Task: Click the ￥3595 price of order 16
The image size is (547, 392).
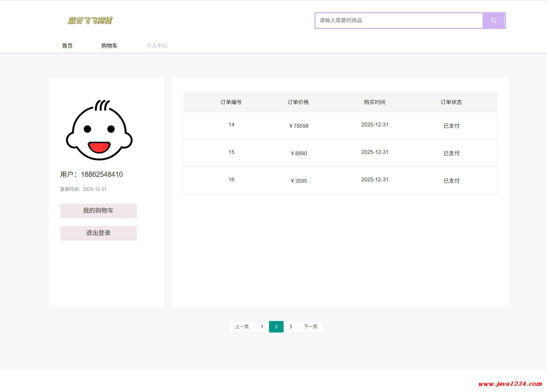Action: click(x=299, y=181)
